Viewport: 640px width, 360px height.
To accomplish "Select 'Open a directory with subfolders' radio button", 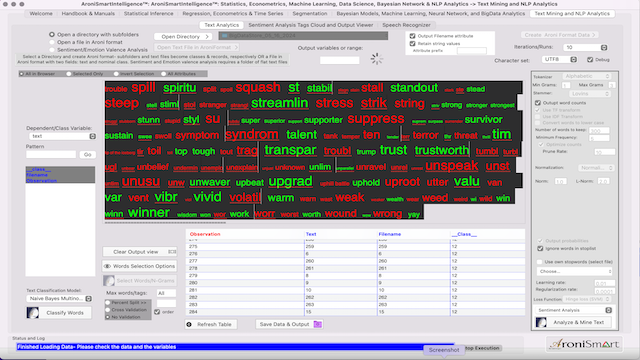I will pos(52,35).
